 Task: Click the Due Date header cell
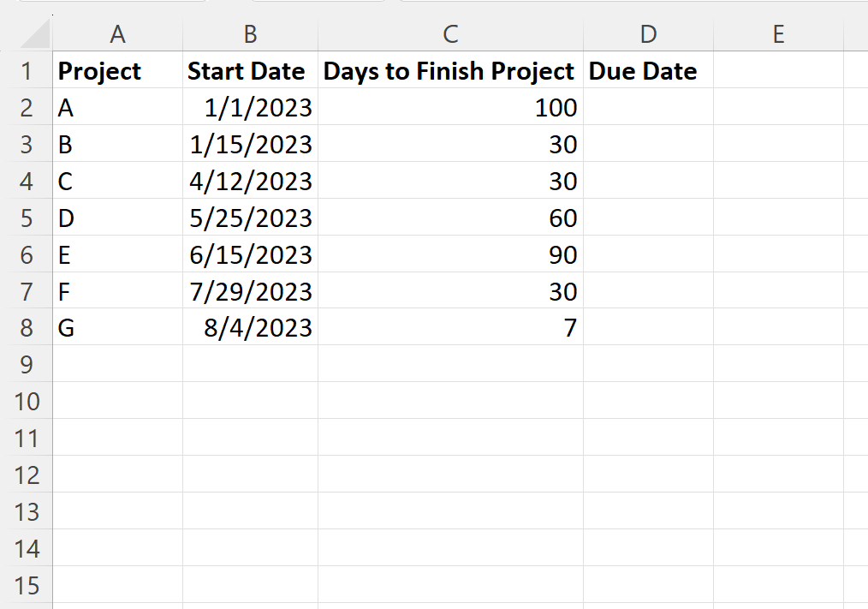pyautogui.click(x=647, y=71)
